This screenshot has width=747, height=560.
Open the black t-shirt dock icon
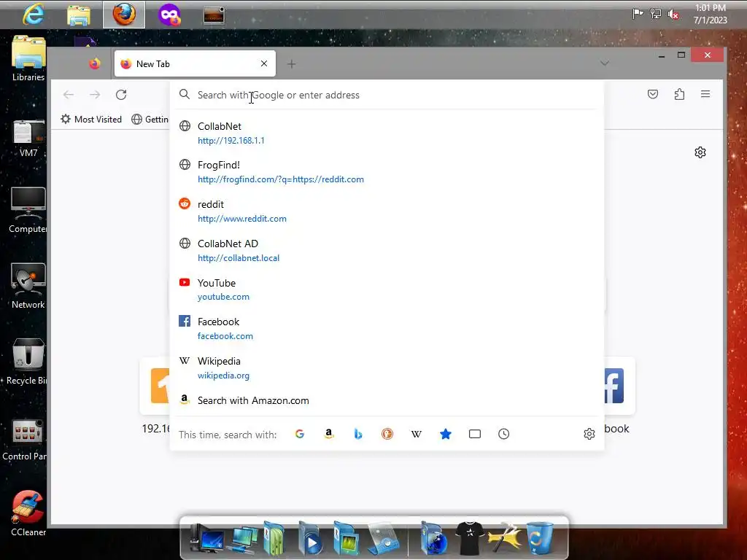[x=470, y=538]
